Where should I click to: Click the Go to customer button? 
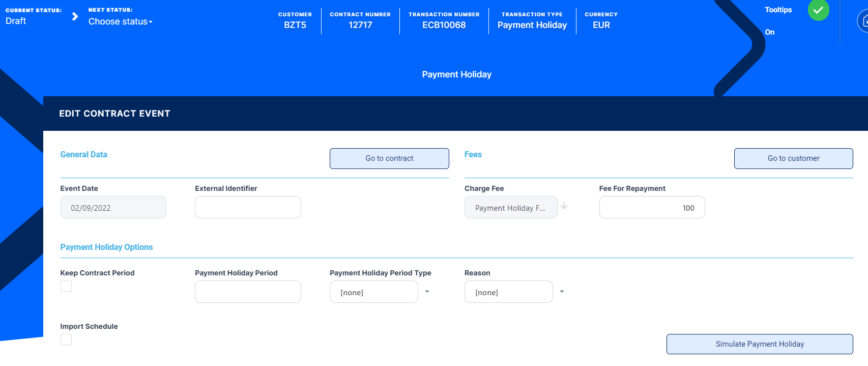click(793, 158)
